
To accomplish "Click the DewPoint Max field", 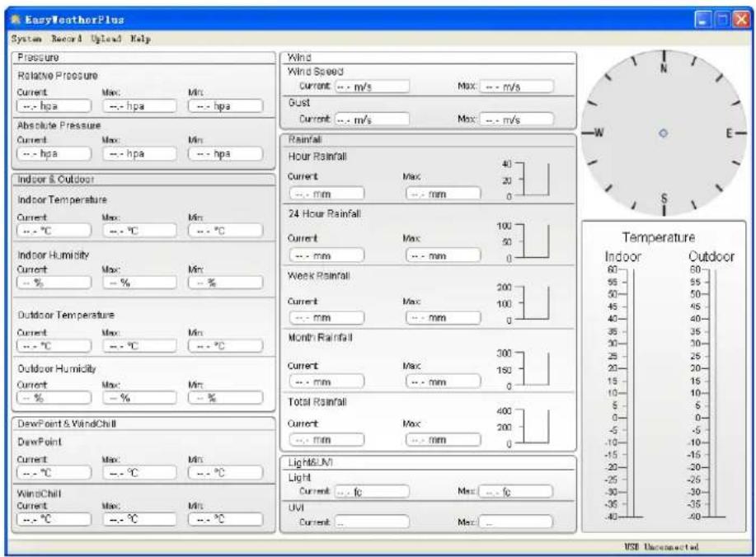I will [x=140, y=473].
